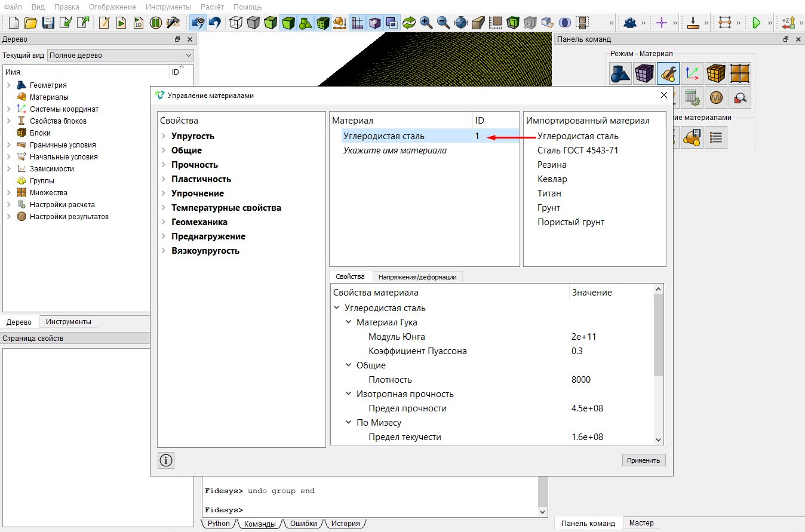Select the orange four-pane grid mode icon

click(740, 73)
